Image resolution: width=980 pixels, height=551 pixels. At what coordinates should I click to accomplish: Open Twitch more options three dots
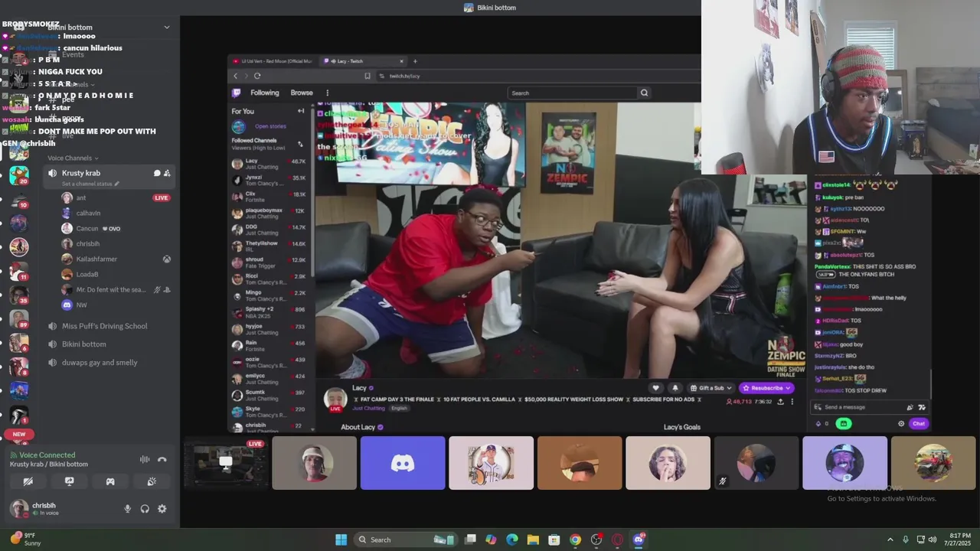(327, 93)
